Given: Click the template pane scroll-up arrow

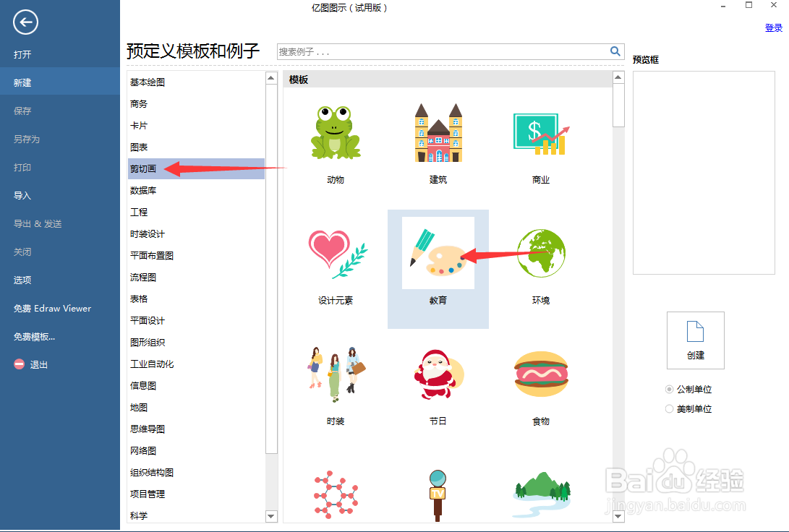Looking at the screenshot, I should [x=618, y=77].
